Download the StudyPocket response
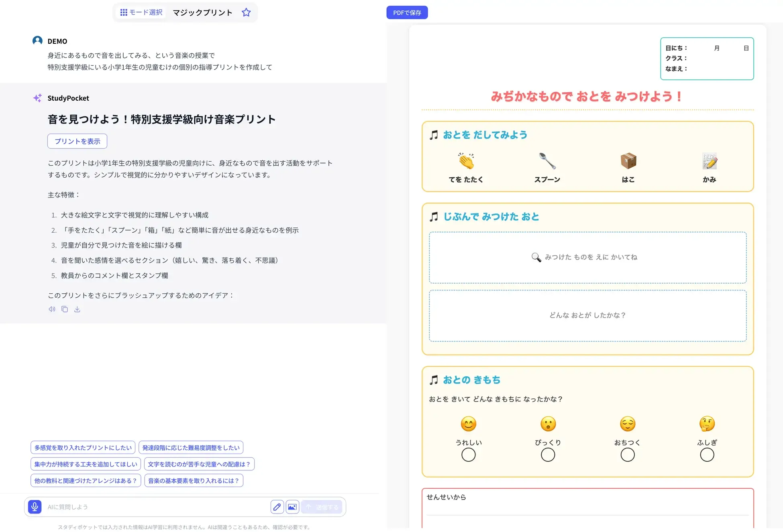Screen dimensions: 783x532 pyautogui.click(x=77, y=309)
